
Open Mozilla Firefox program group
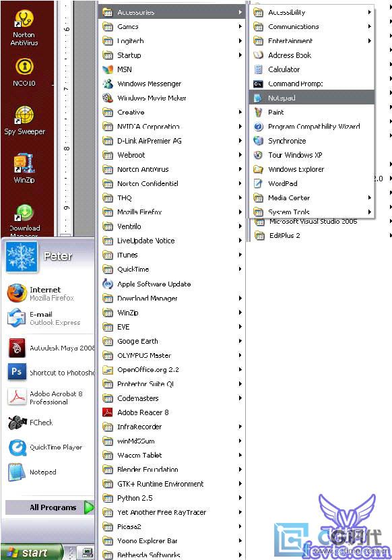click(172, 212)
